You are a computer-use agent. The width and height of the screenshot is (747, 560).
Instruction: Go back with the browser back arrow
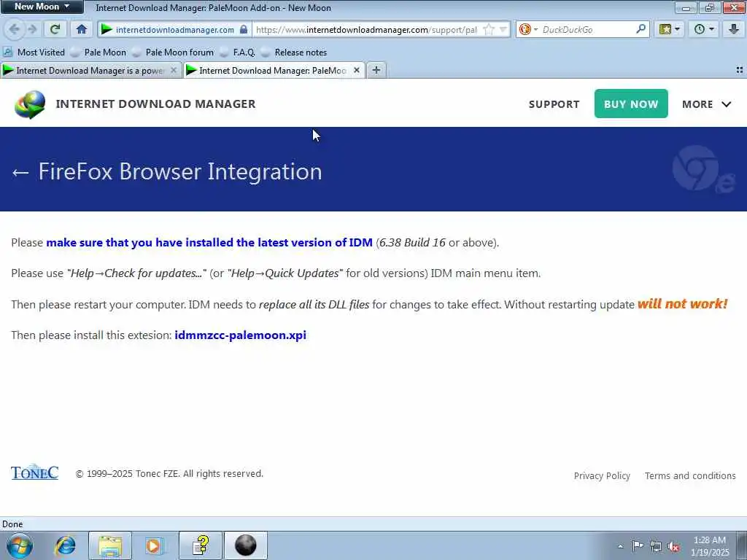[15, 29]
